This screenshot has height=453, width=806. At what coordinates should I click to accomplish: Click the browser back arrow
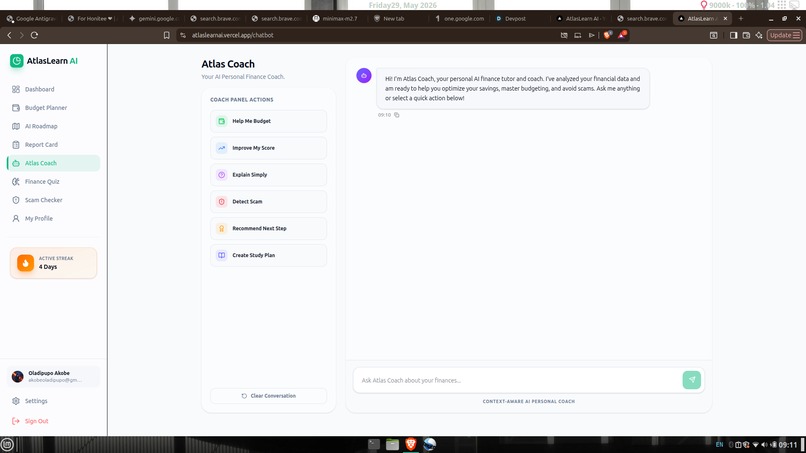click(9, 35)
